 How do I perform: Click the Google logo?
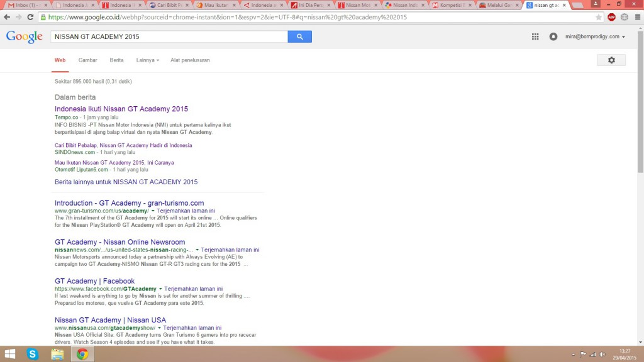pyautogui.click(x=25, y=37)
